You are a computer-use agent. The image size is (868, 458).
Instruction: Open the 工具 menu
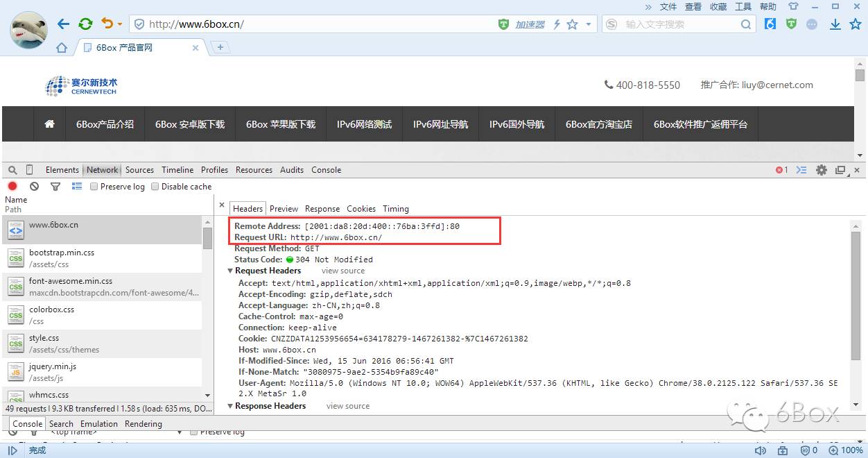743,6
